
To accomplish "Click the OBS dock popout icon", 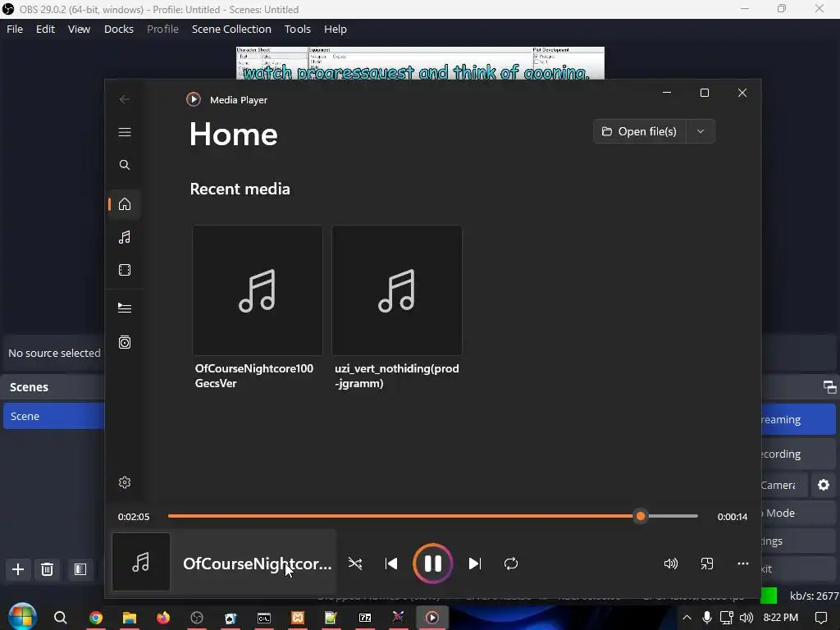I will [x=829, y=387].
